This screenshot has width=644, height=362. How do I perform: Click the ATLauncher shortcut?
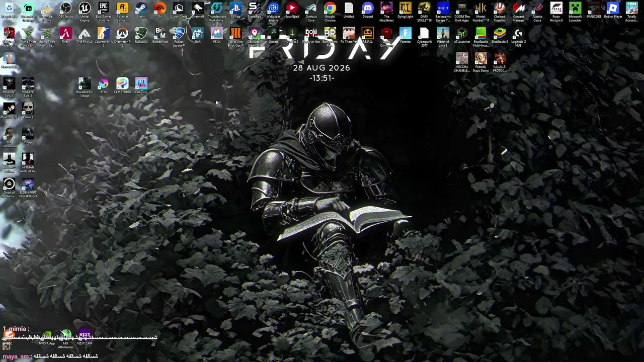462,36
